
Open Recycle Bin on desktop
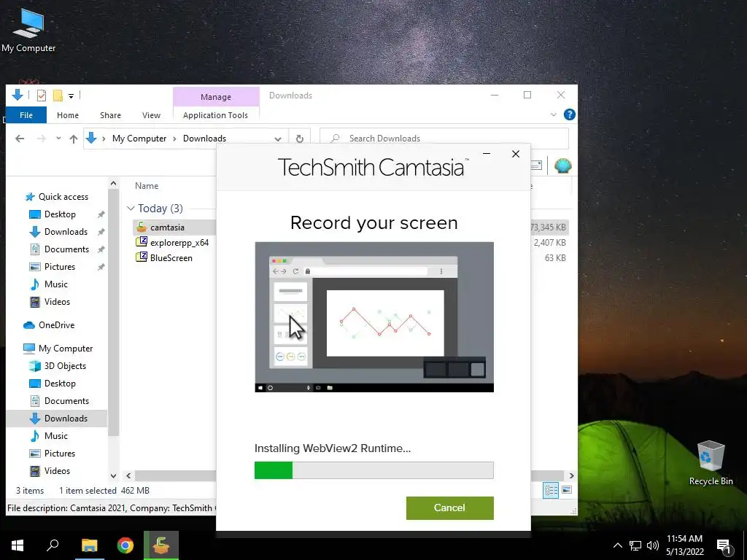[x=711, y=463]
